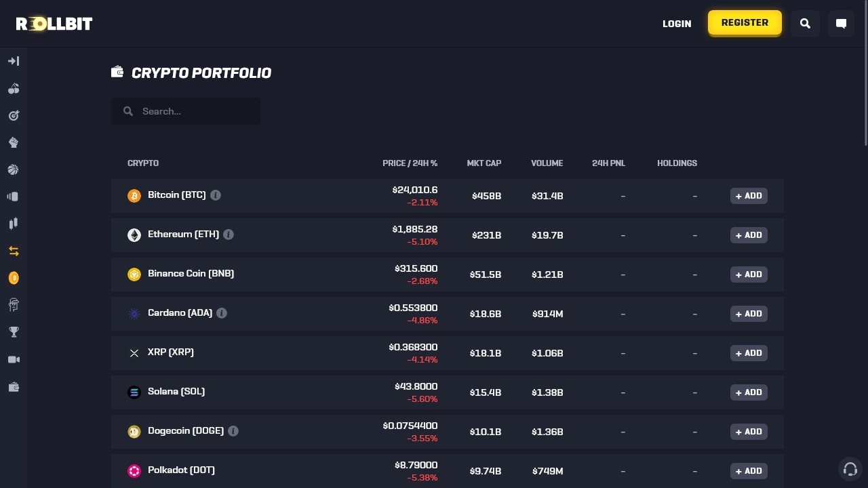Open the basketball sports icon in sidebar

coord(14,169)
